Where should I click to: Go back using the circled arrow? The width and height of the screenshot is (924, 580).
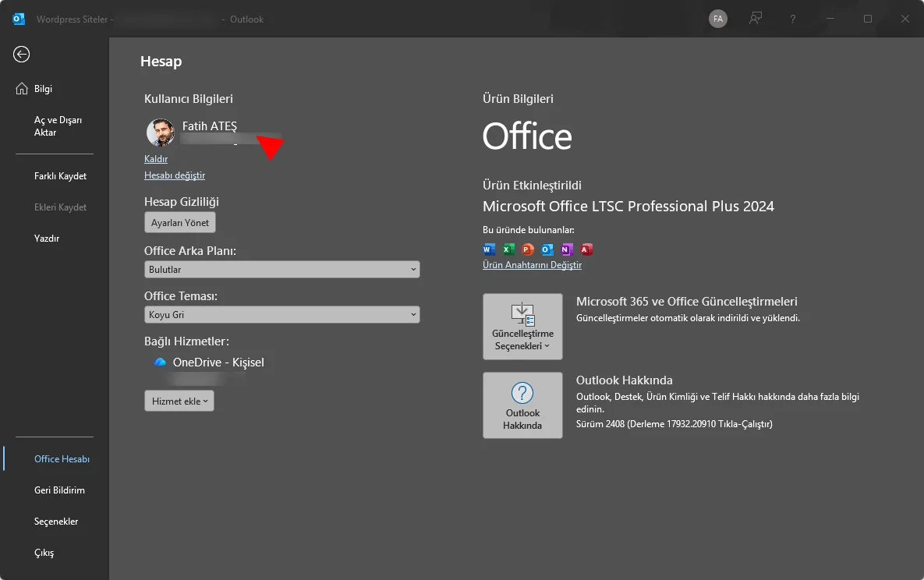[x=21, y=55]
